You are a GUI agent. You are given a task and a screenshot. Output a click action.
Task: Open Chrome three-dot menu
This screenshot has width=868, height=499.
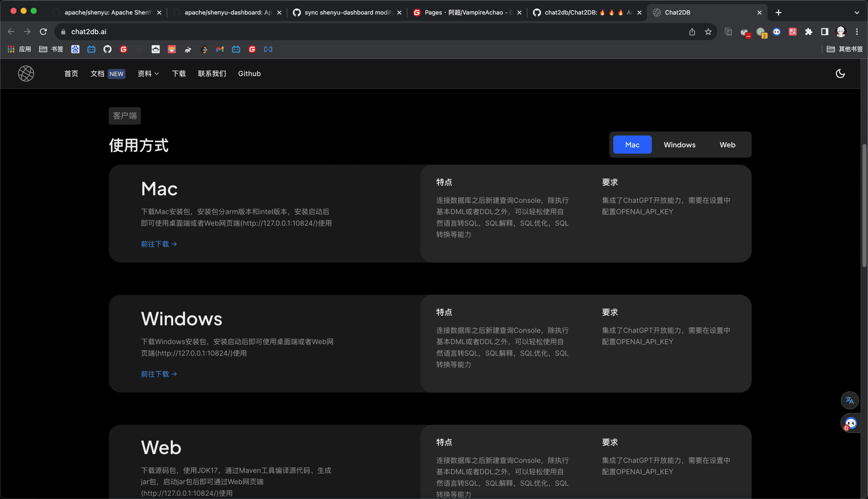click(857, 32)
